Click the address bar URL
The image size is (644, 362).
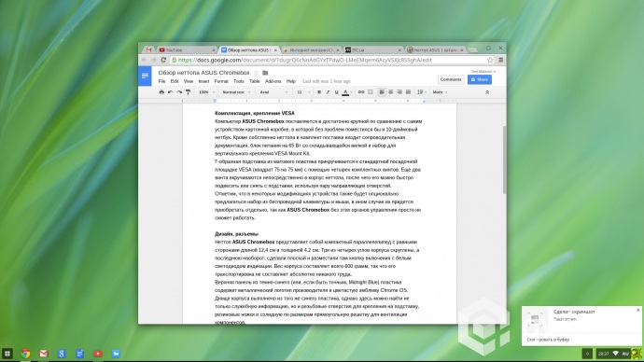point(305,60)
